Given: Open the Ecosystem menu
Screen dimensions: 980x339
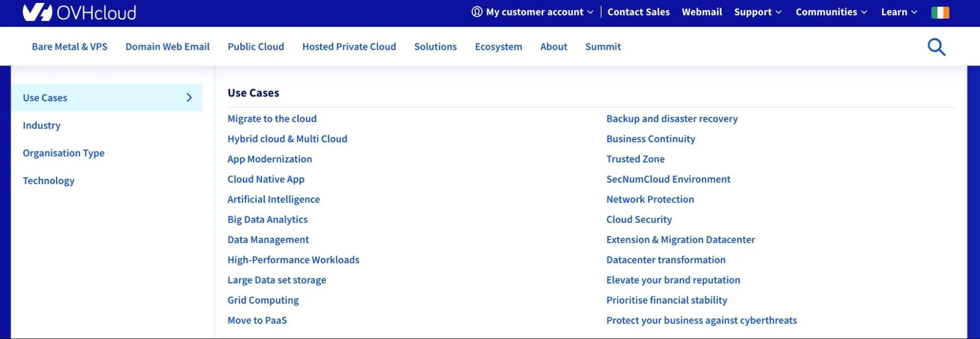Looking at the screenshot, I should (x=499, y=47).
